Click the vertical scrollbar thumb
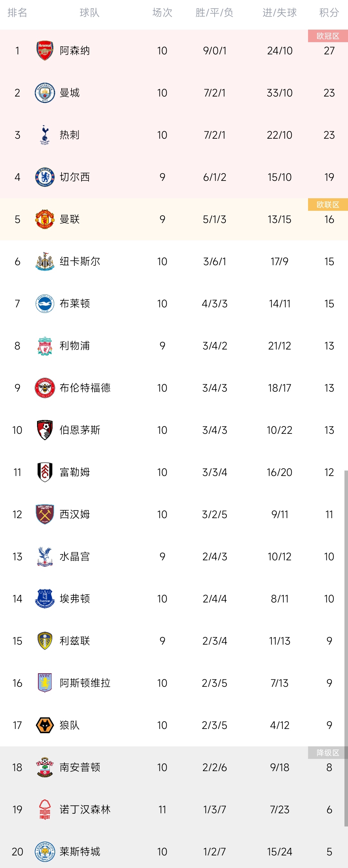This screenshot has width=348, height=868. pos(346,648)
